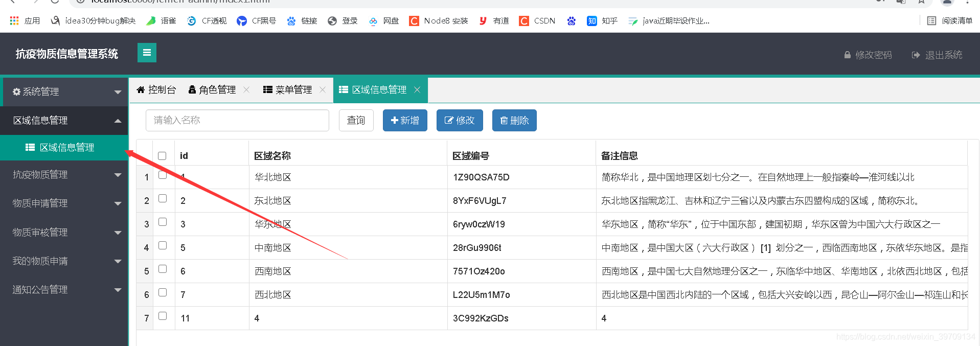Close the 角色管理 tab

coord(246,89)
